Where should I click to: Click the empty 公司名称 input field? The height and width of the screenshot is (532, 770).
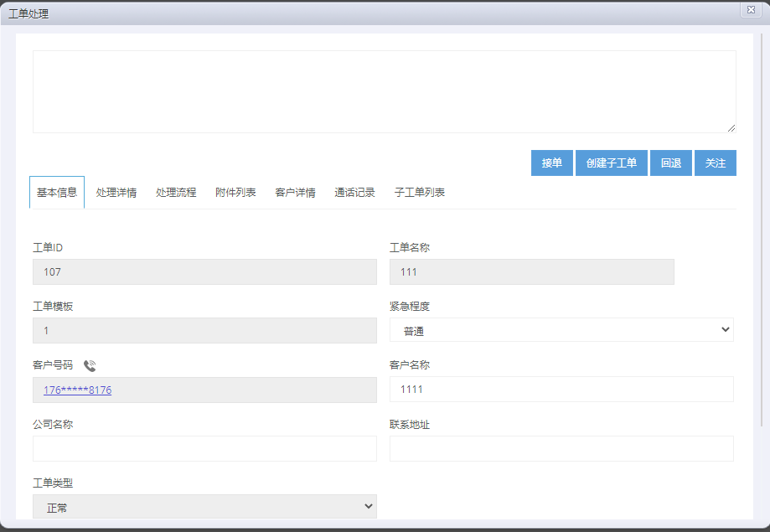click(204, 448)
